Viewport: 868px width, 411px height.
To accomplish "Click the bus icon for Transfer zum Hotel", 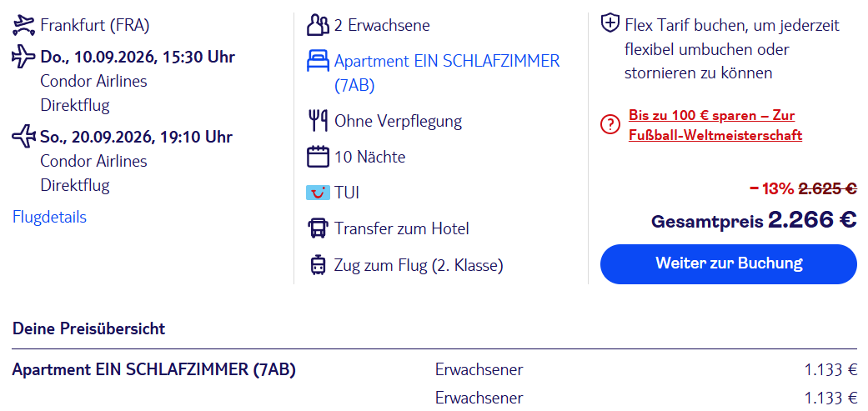I will [318, 228].
